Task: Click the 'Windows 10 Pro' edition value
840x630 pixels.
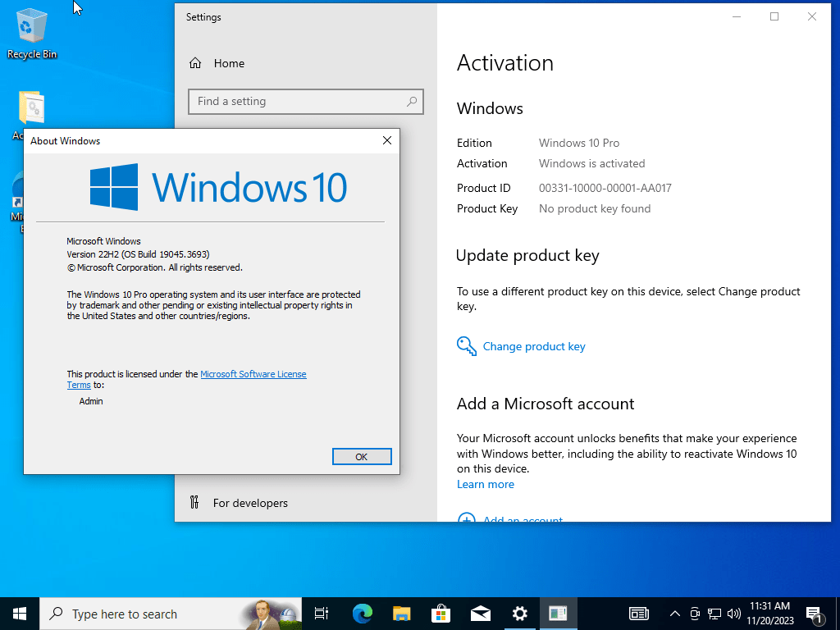Action: pyautogui.click(x=579, y=143)
